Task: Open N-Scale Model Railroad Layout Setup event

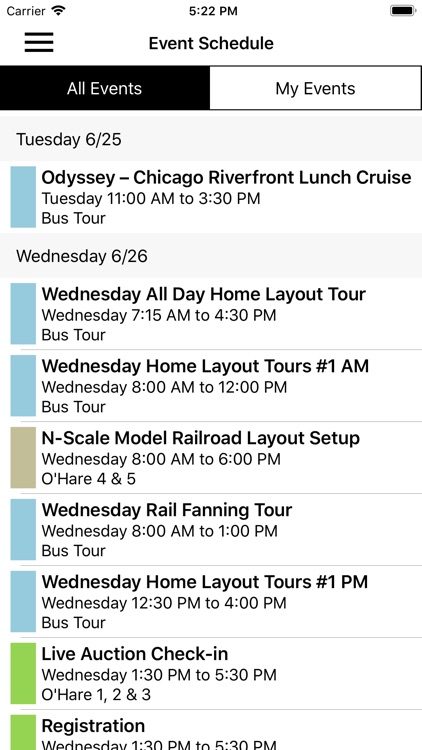Action: [x=211, y=458]
